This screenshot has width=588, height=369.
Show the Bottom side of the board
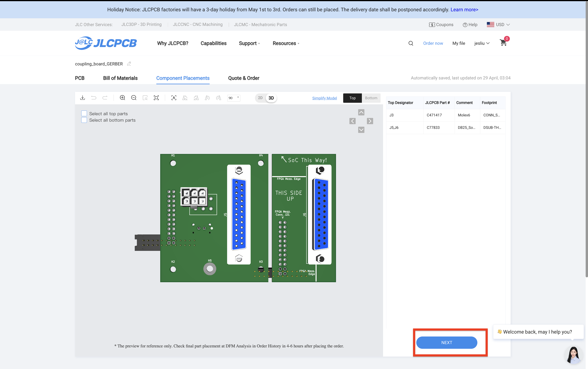(x=371, y=98)
